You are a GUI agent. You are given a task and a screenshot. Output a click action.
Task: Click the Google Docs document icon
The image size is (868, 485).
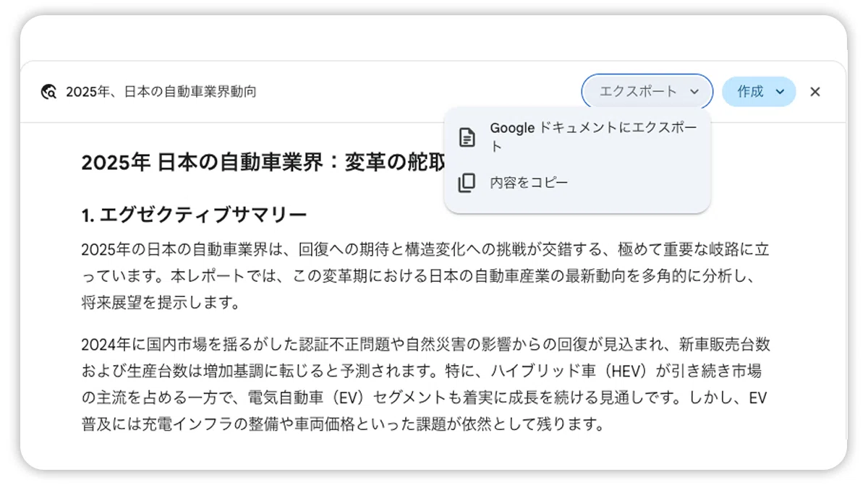click(467, 137)
